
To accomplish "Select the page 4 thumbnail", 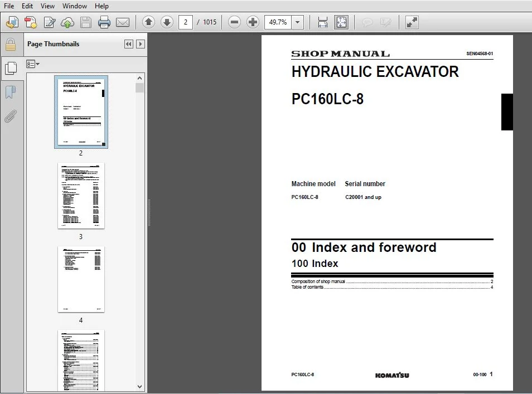I will pos(81,279).
